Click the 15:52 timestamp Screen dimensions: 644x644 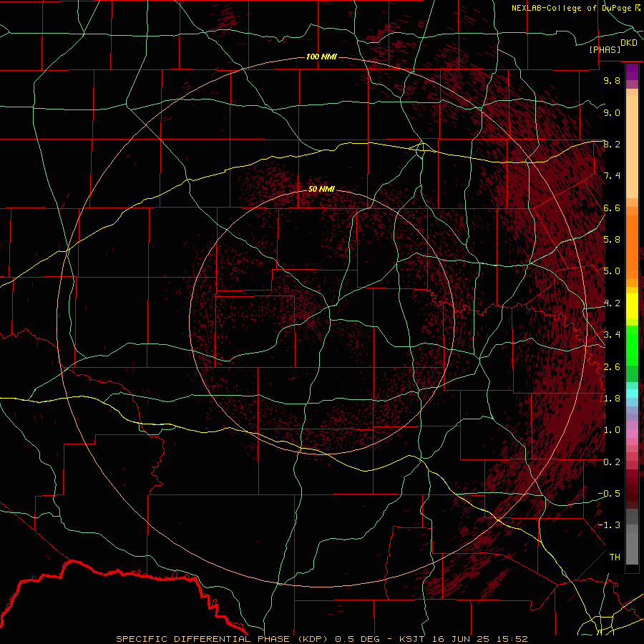click(511, 639)
